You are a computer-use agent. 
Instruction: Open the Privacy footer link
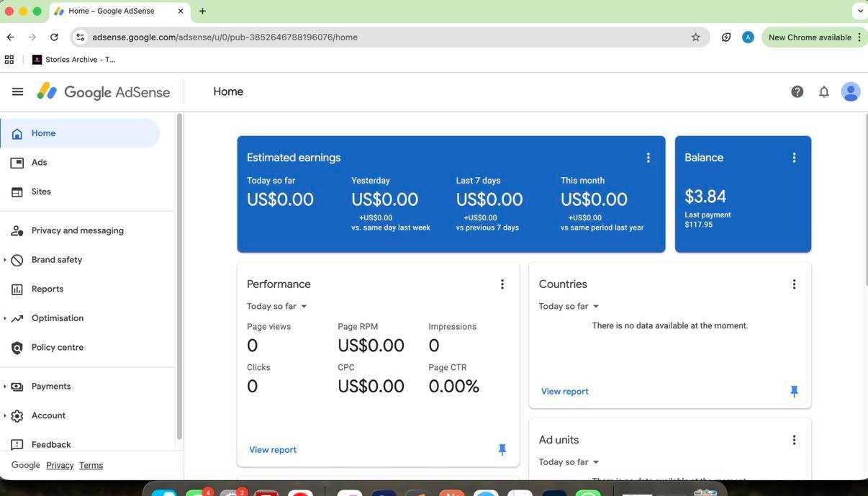coord(60,466)
